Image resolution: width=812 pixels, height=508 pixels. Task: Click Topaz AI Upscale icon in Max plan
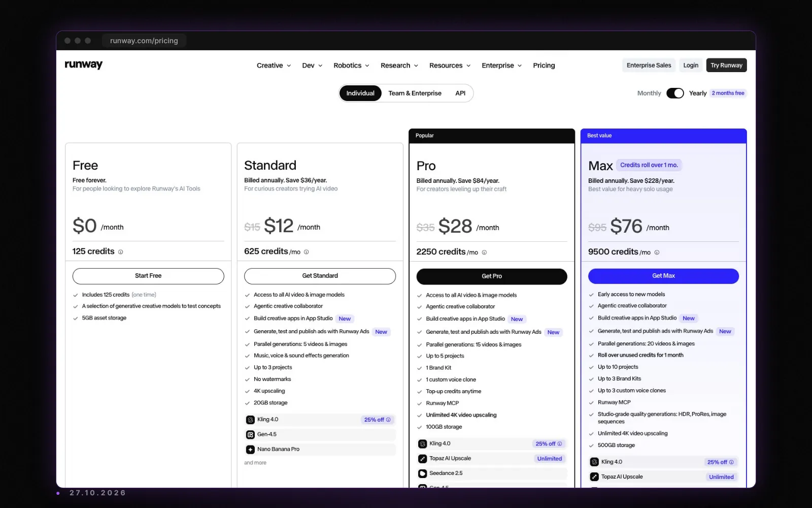click(594, 477)
